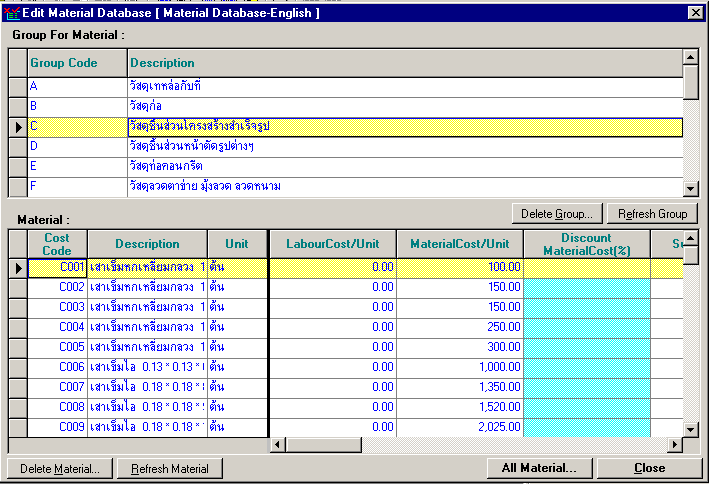The width and height of the screenshot is (709, 484).
Task: Select cost code C002 cell
Action: [57, 288]
